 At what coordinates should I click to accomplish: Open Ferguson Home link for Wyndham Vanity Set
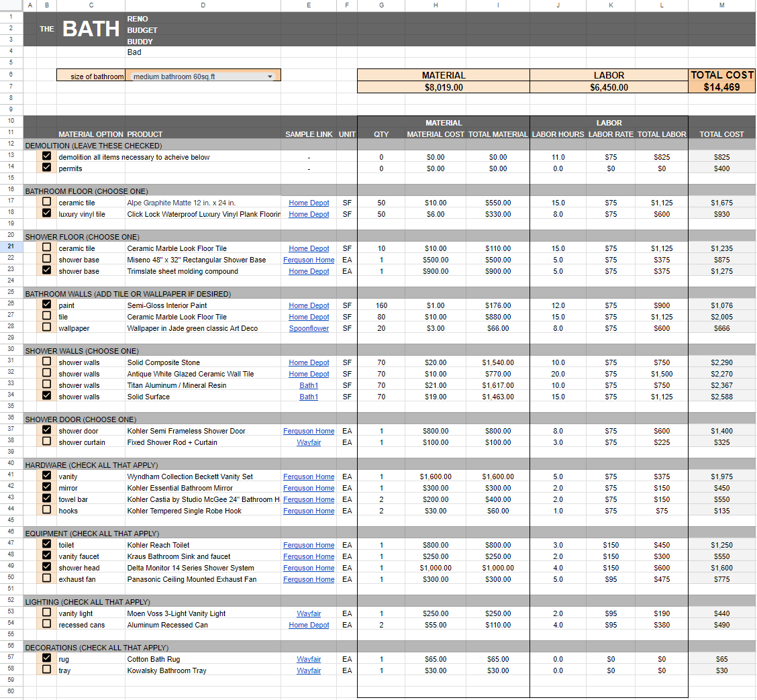pyautogui.click(x=309, y=477)
